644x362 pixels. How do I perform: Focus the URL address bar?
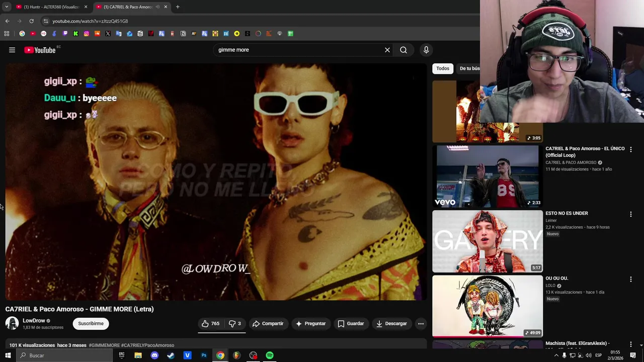pyautogui.click(x=259, y=21)
